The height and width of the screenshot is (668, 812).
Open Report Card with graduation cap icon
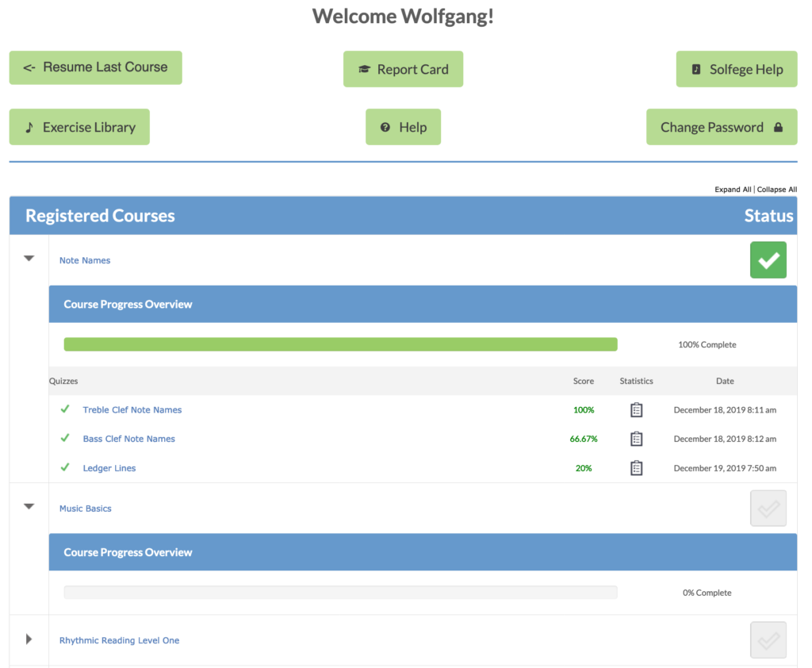403,70
